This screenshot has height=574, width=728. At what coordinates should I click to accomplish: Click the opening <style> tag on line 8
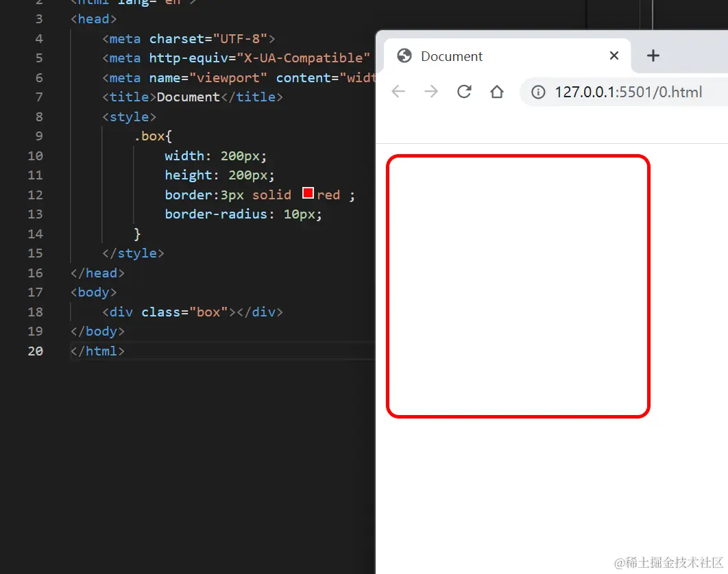[x=129, y=116]
